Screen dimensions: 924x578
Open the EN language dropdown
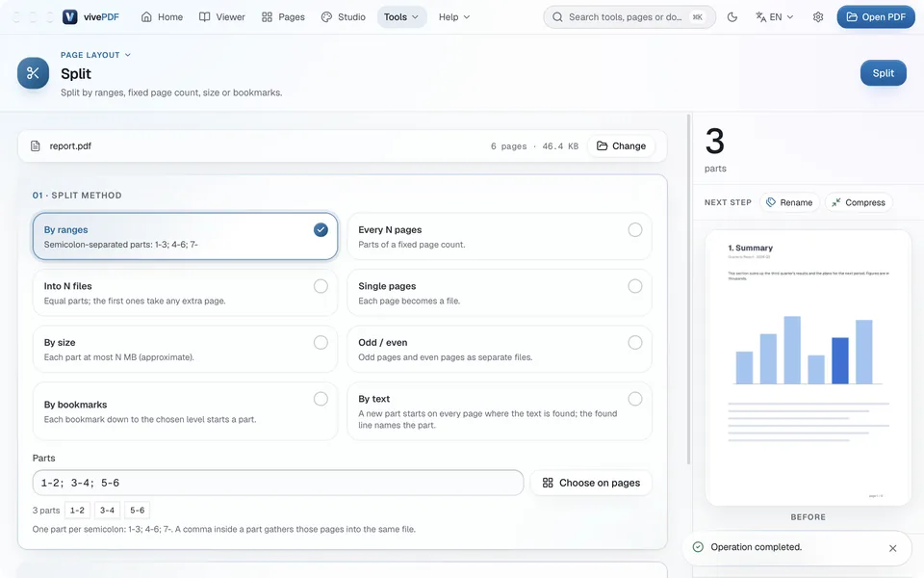coord(774,17)
